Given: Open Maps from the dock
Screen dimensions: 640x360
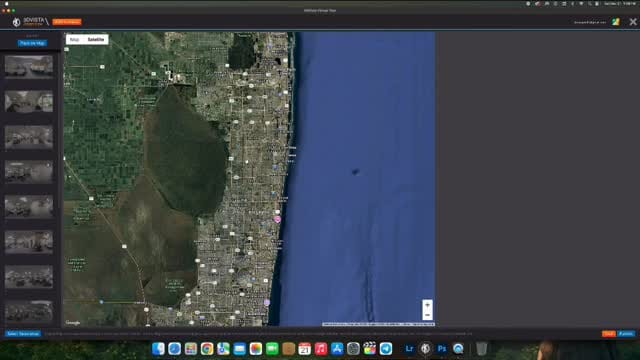Looking at the screenshot, I should tap(223, 349).
